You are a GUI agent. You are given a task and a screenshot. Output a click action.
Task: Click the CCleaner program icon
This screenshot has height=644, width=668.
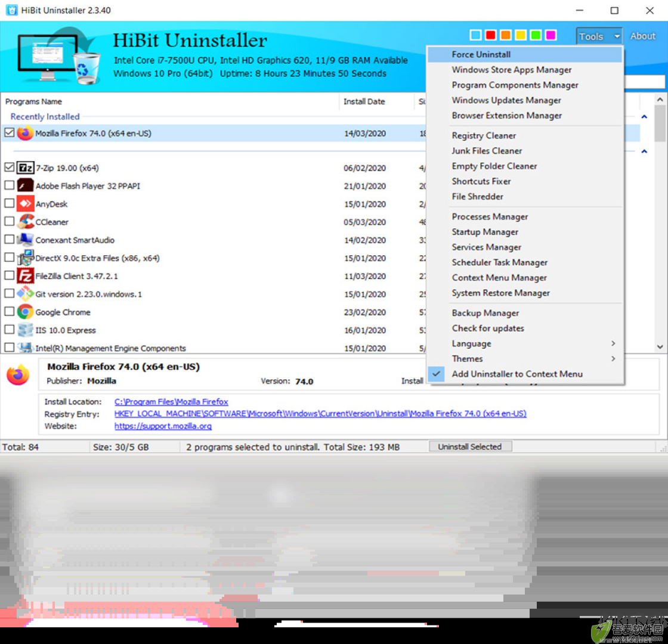[26, 221]
